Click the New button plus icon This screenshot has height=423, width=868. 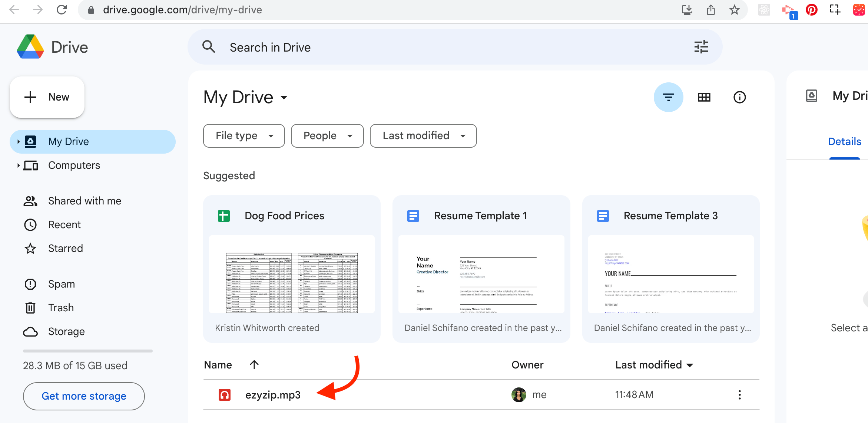coord(30,97)
